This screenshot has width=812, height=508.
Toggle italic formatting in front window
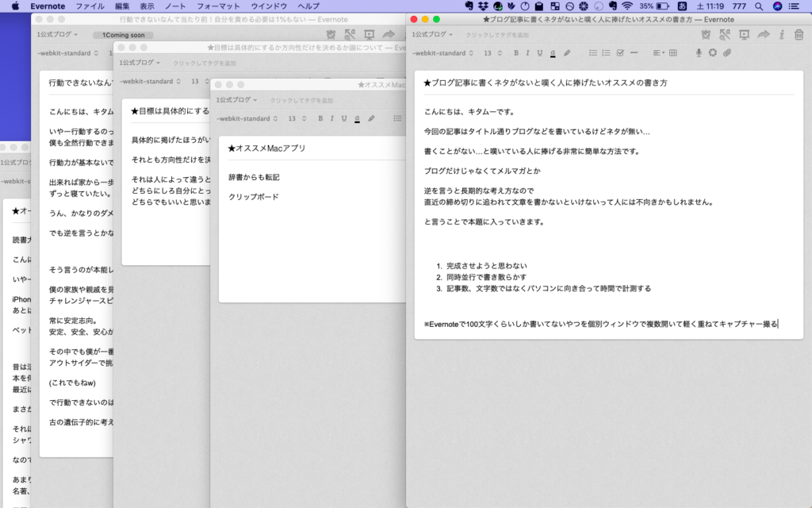(x=527, y=53)
